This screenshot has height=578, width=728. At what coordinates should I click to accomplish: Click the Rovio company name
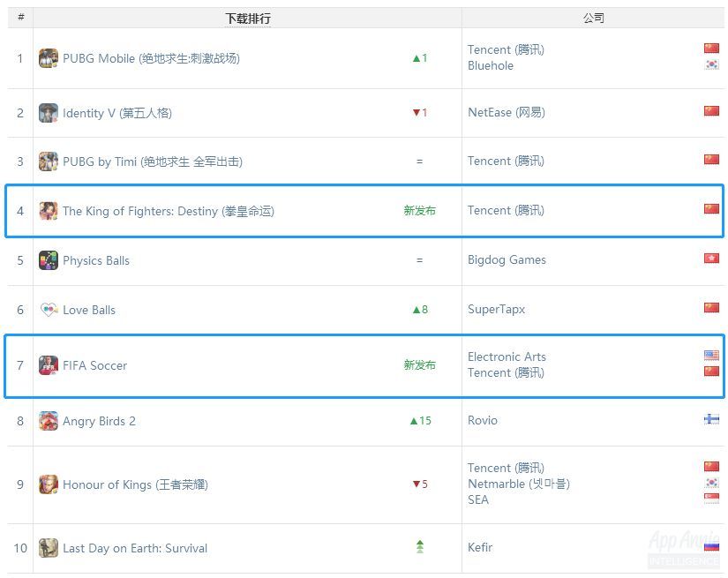click(x=483, y=420)
